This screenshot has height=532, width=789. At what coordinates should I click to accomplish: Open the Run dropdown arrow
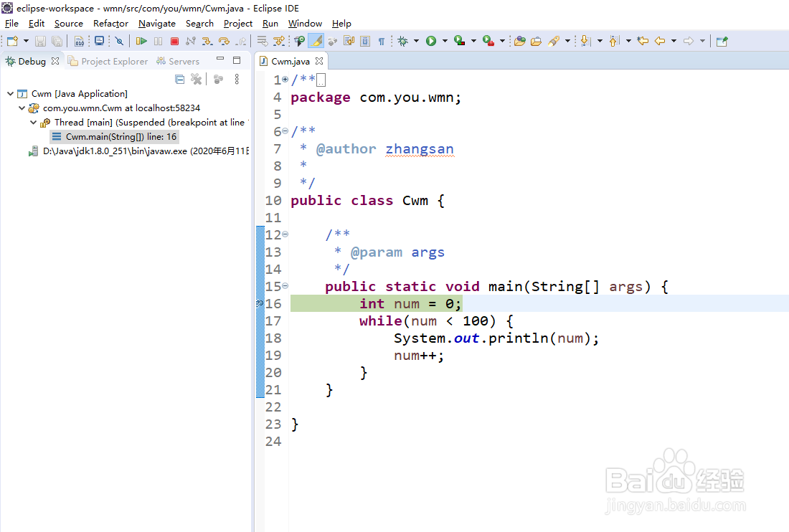pyautogui.click(x=445, y=41)
